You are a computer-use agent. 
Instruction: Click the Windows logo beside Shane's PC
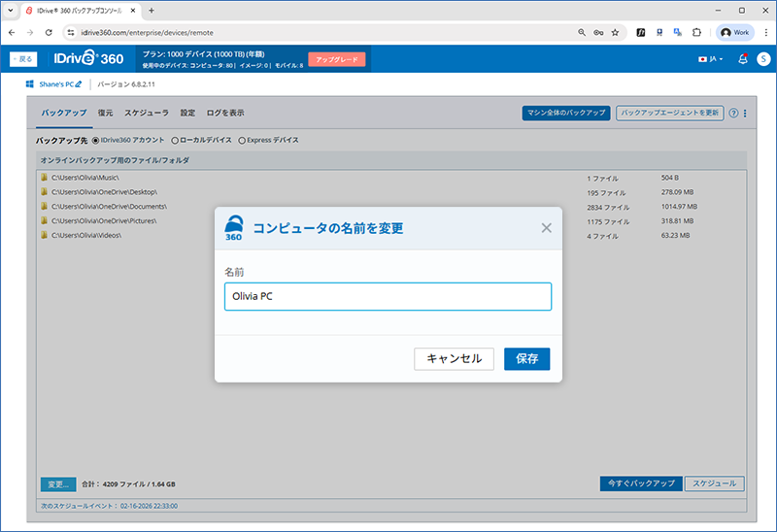point(30,84)
